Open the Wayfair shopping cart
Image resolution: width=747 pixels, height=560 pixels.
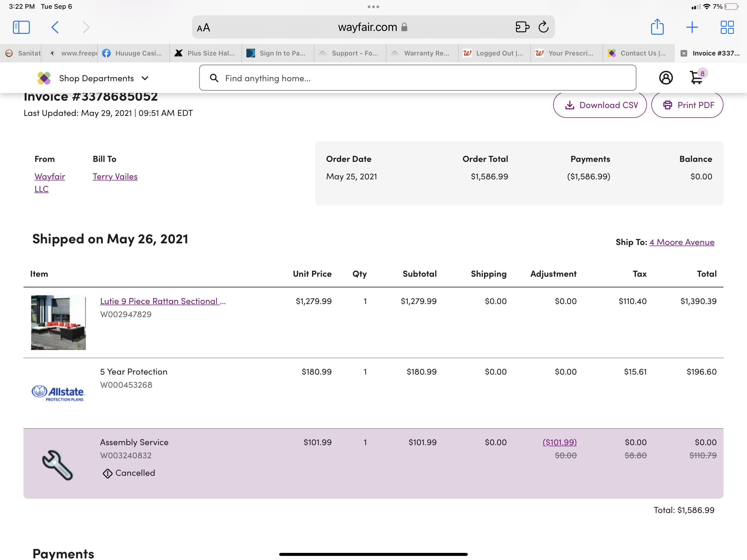(697, 78)
